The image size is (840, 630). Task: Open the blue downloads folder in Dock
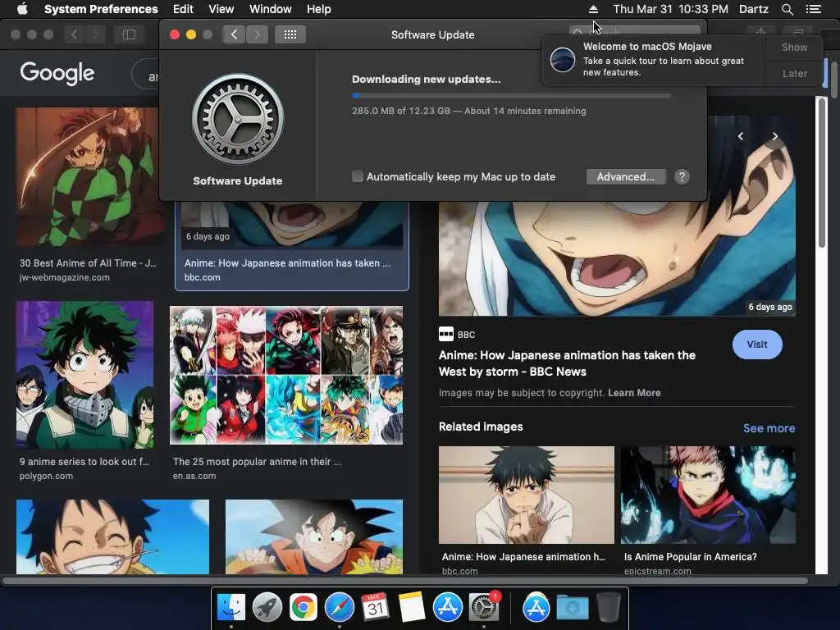click(572, 608)
